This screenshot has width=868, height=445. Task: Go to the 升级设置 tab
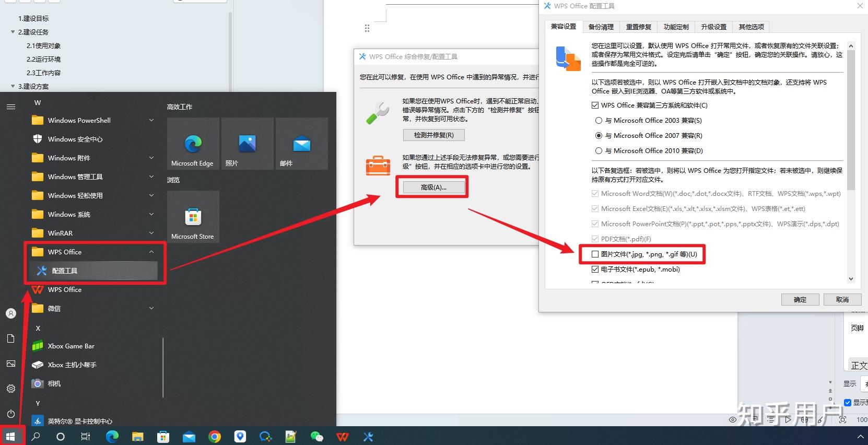(714, 27)
